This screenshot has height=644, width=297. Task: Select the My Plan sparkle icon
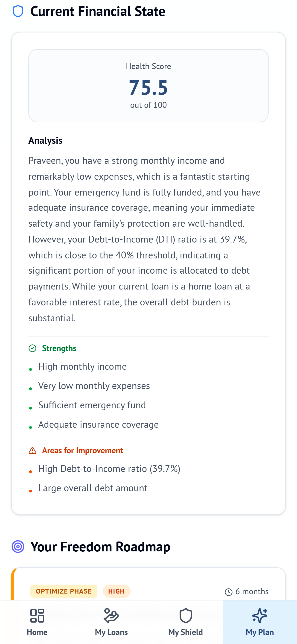(259, 616)
